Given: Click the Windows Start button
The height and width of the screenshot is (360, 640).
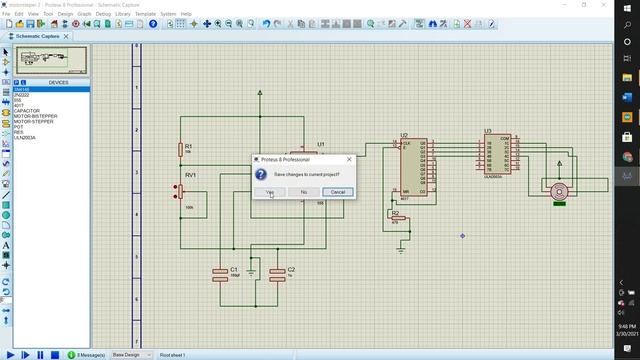Looking at the screenshot, I should [x=627, y=9].
